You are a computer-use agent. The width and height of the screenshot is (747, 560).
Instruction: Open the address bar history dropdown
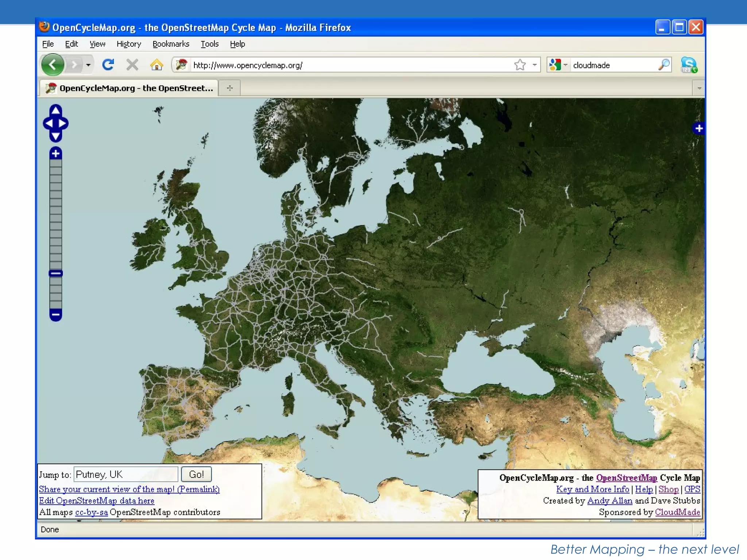[534, 65]
